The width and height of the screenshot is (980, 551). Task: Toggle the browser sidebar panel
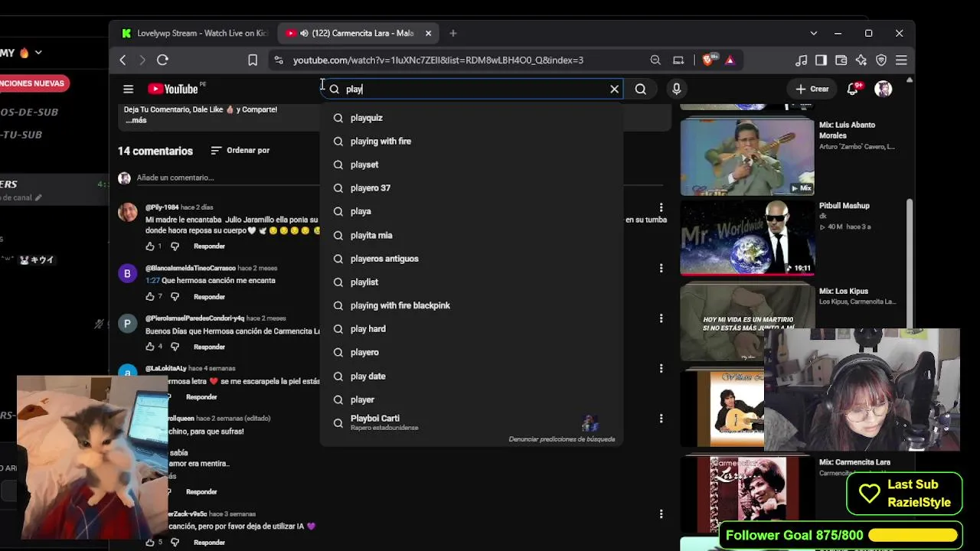(x=821, y=60)
